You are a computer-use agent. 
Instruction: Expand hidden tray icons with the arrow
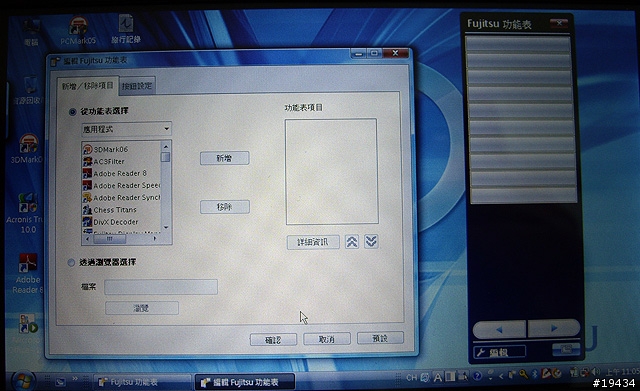click(x=501, y=375)
